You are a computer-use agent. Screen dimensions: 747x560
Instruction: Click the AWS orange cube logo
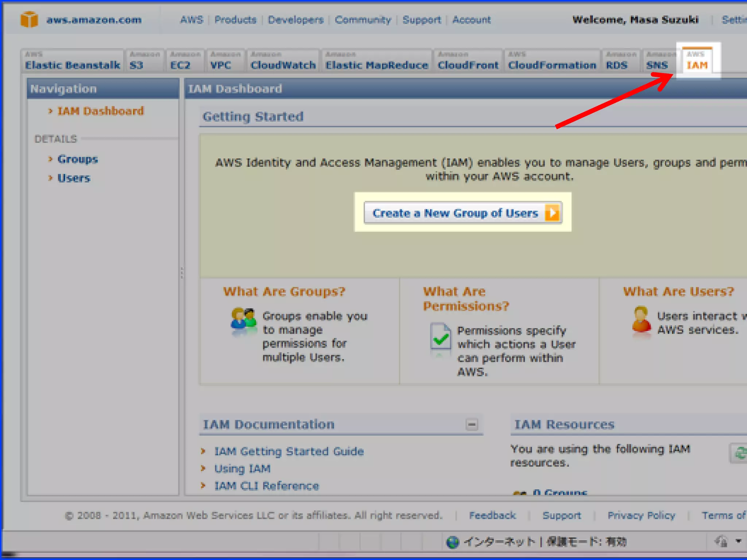coord(29,19)
